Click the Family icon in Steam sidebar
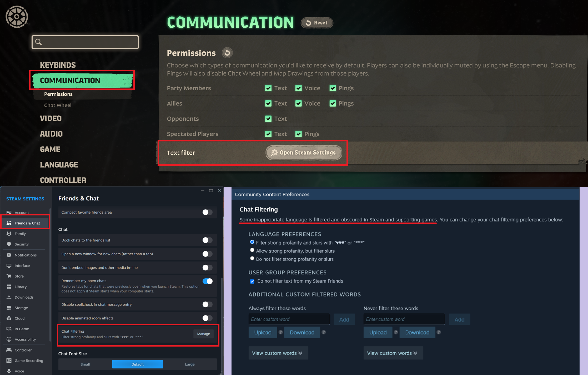The width and height of the screenshot is (588, 375). 9,234
